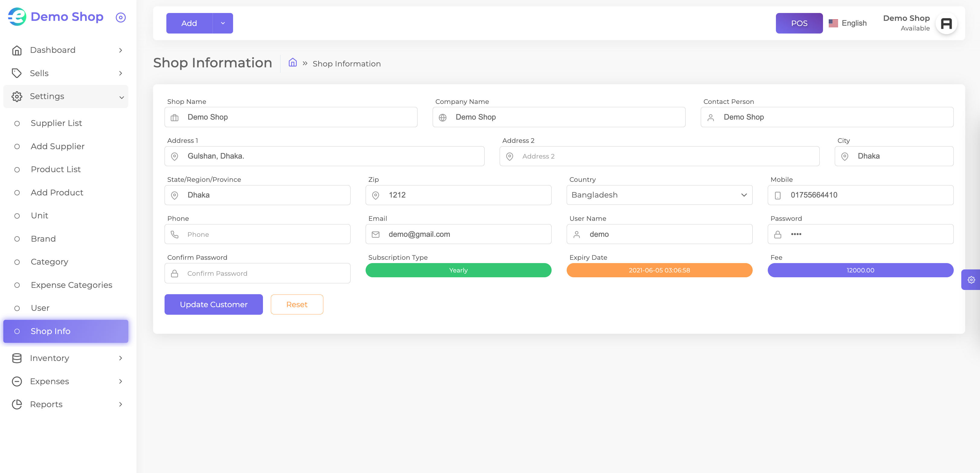Click the user avatar icon

(x=946, y=24)
